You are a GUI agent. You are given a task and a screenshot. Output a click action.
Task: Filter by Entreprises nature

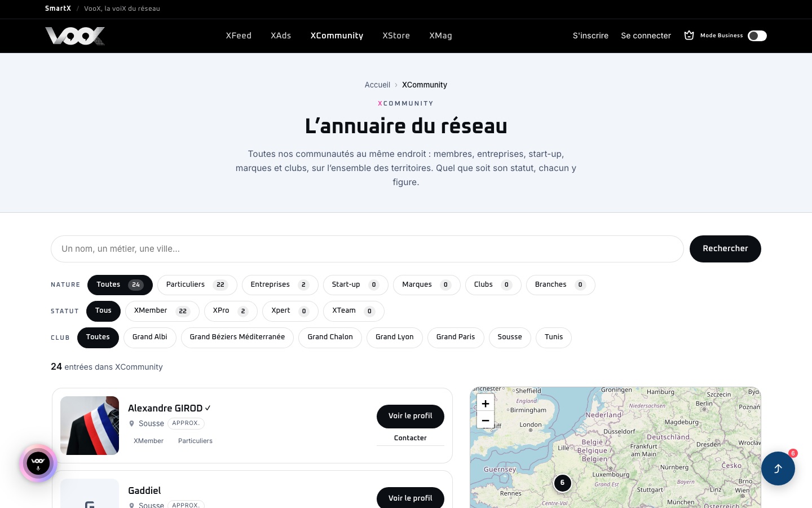coord(280,285)
